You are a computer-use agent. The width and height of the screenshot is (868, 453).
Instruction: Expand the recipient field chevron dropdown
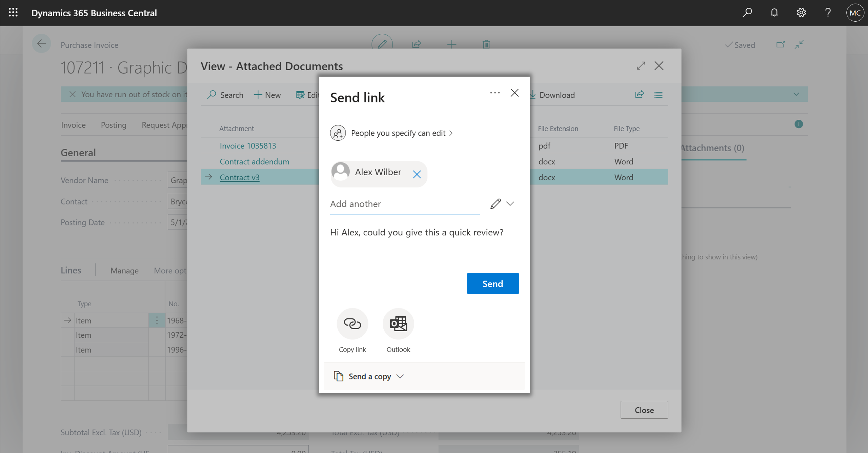tap(510, 203)
